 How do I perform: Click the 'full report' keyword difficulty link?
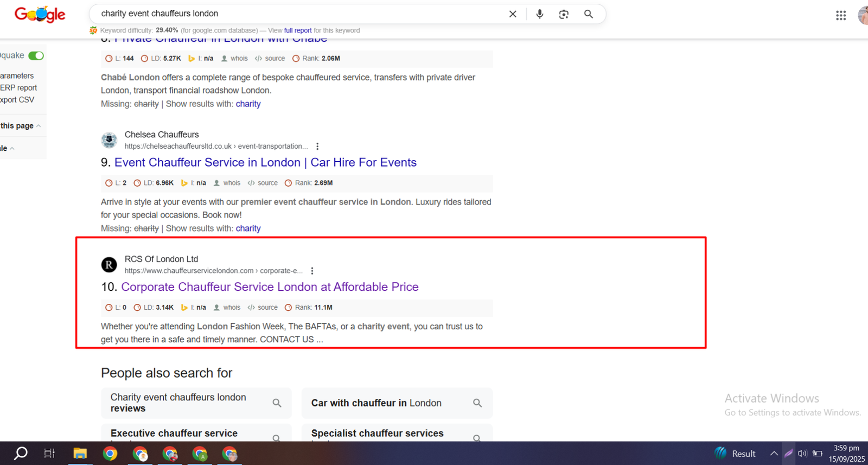click(298, 30)
